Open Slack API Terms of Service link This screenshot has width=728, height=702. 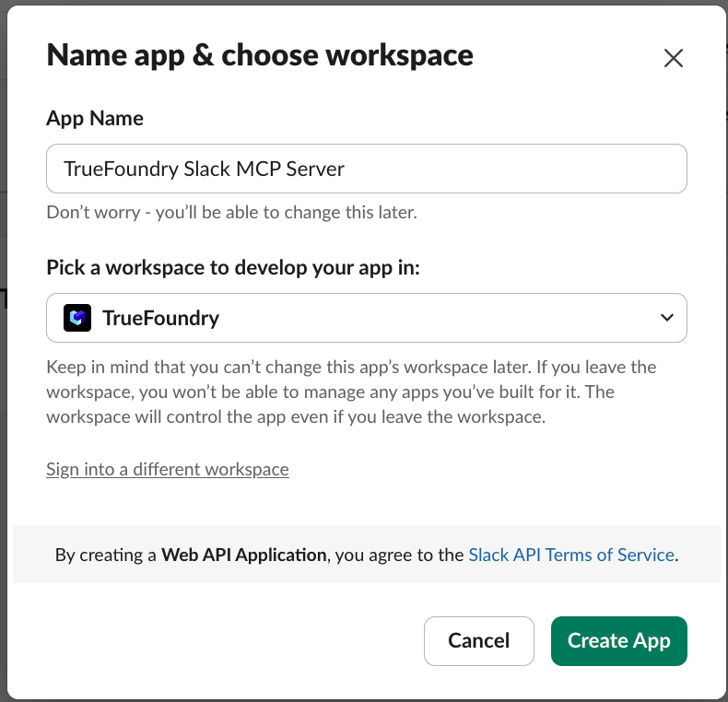click(571, 555)
